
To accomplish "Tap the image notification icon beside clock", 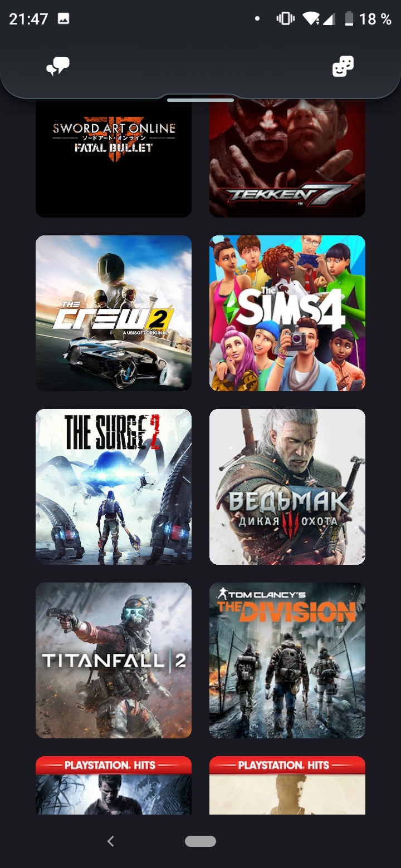I will click(63, 19).
